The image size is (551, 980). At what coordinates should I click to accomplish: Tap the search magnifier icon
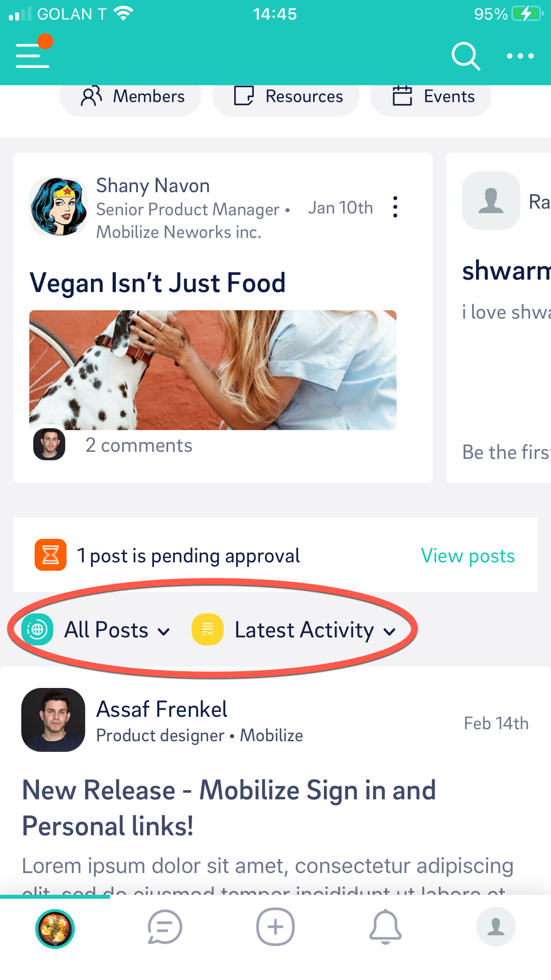pos(466,56)
